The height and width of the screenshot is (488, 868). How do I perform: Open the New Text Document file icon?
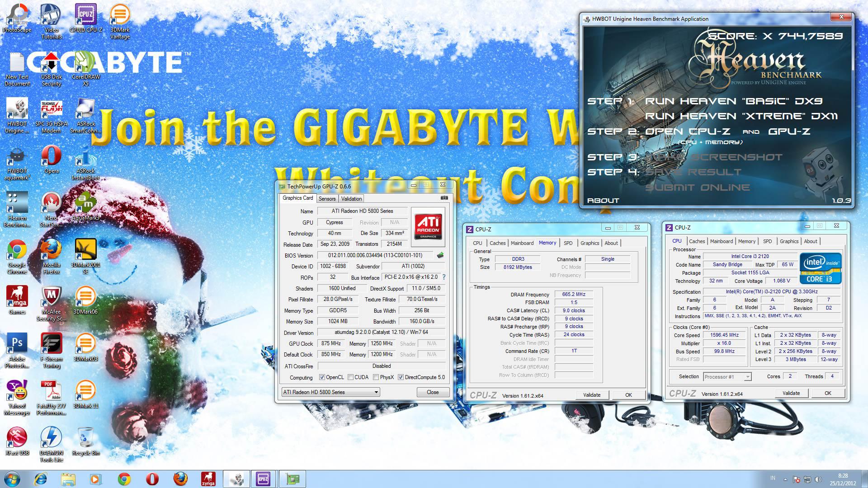17,69
